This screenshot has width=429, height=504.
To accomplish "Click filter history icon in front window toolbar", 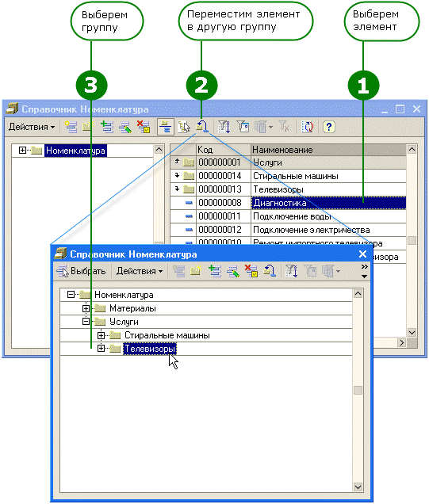I will [328, 271].
